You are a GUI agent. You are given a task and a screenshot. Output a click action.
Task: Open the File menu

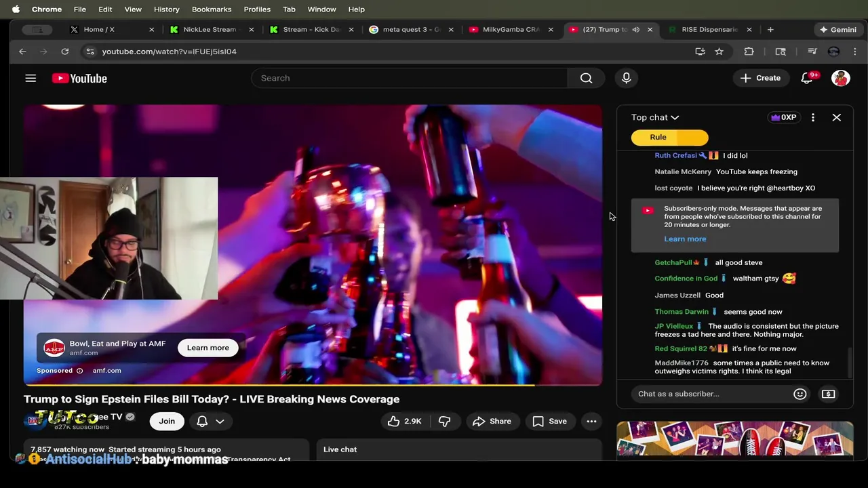(79, 9)
